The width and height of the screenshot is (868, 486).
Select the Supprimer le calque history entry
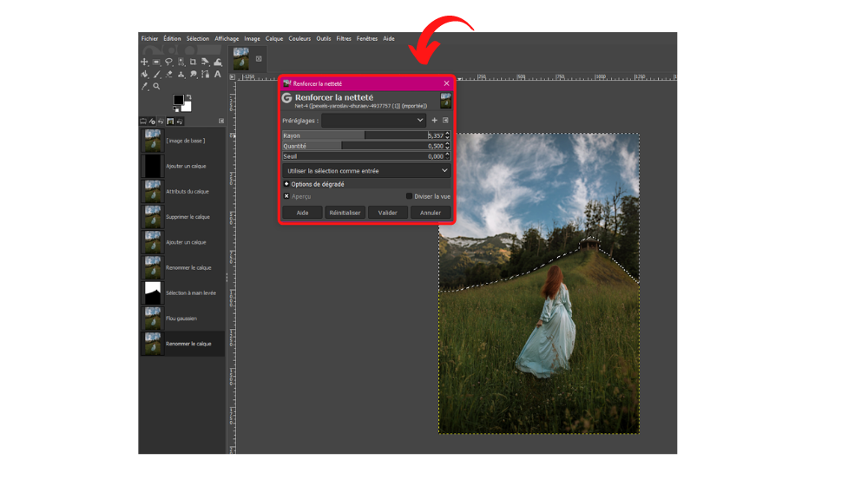coord(182,217)
